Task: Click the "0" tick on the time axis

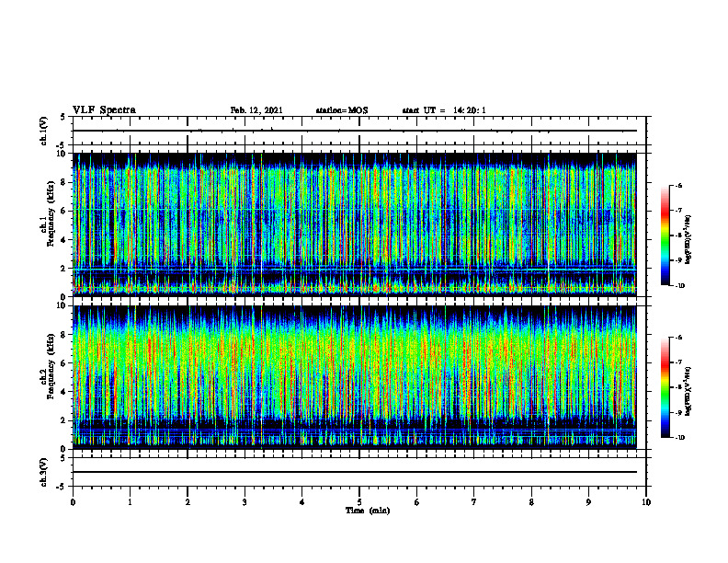Action: click(73, 502)
